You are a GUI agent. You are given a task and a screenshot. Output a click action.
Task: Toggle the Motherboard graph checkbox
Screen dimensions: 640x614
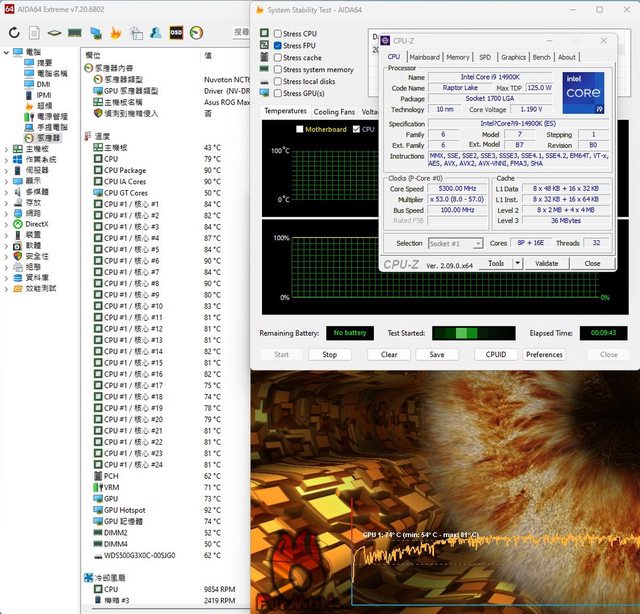(x=299, y=129)
